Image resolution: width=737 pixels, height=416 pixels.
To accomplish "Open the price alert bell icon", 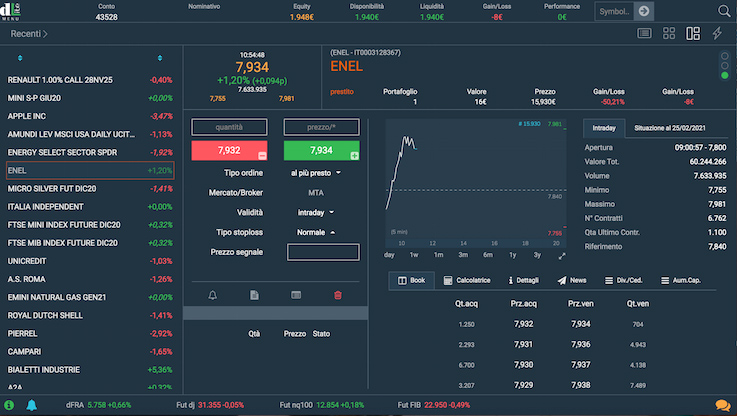I will (212, 295).
